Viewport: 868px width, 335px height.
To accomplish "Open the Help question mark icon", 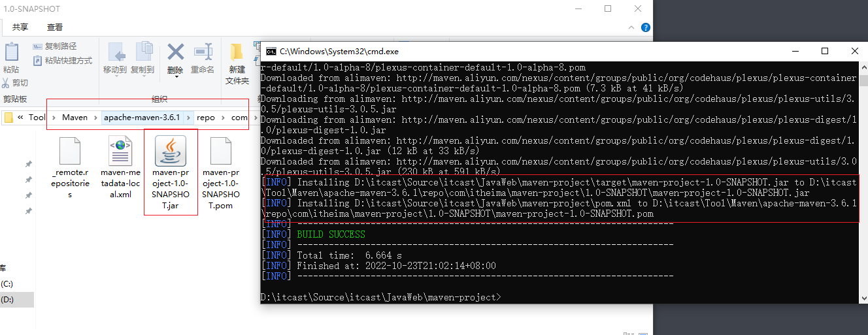I will coord(646,27).
